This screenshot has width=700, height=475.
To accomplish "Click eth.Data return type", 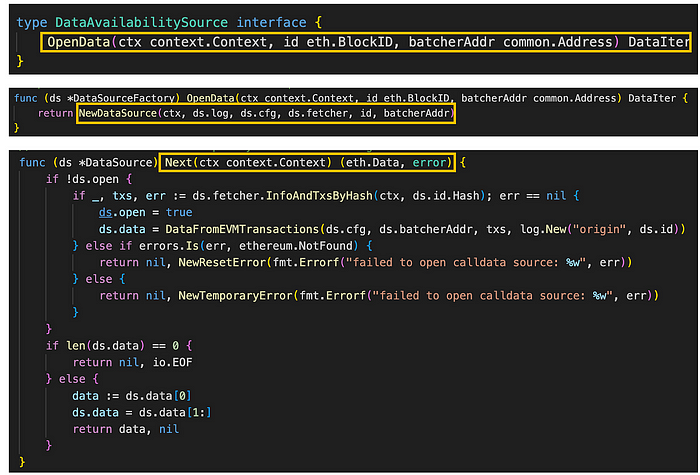I will (372, 162).
